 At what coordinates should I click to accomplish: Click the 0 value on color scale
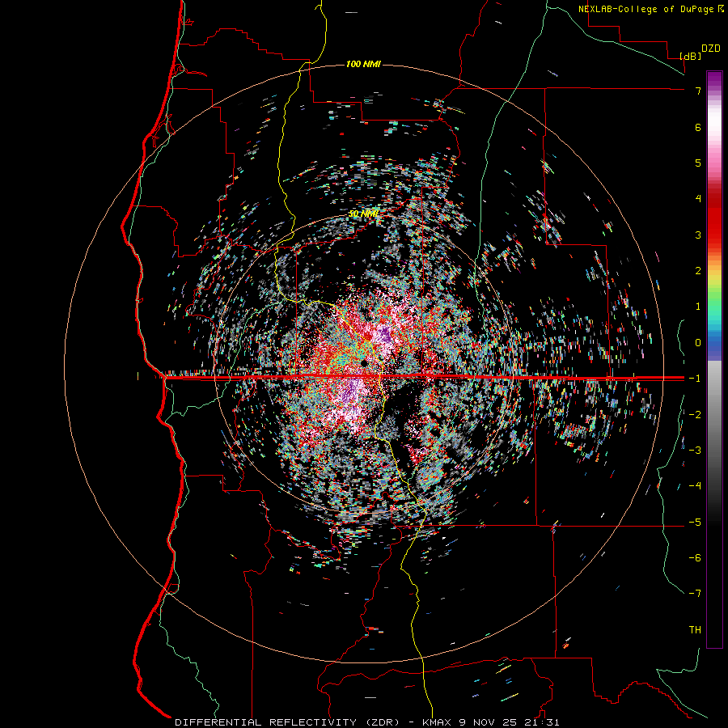click(698, 343)
